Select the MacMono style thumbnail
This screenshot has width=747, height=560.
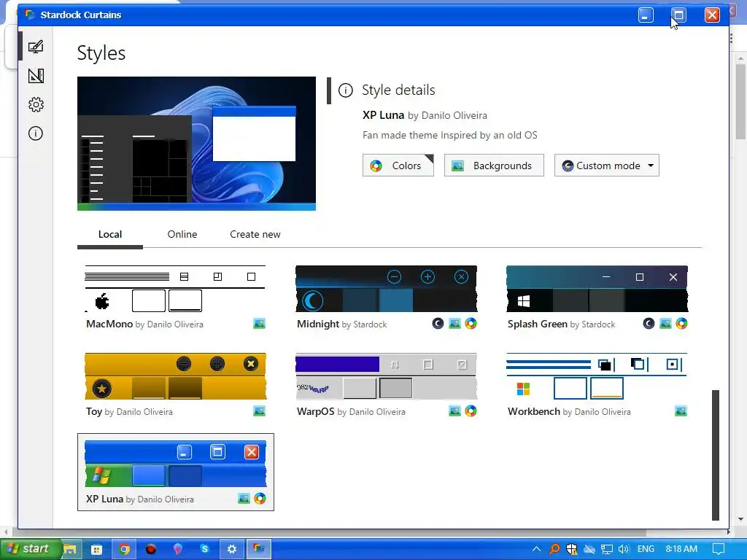click(x=175, y=289)
